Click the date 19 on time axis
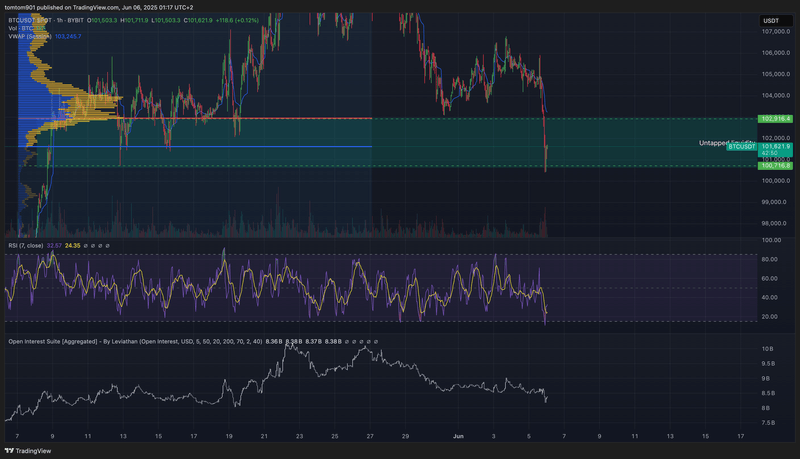 tap(229, 437)
